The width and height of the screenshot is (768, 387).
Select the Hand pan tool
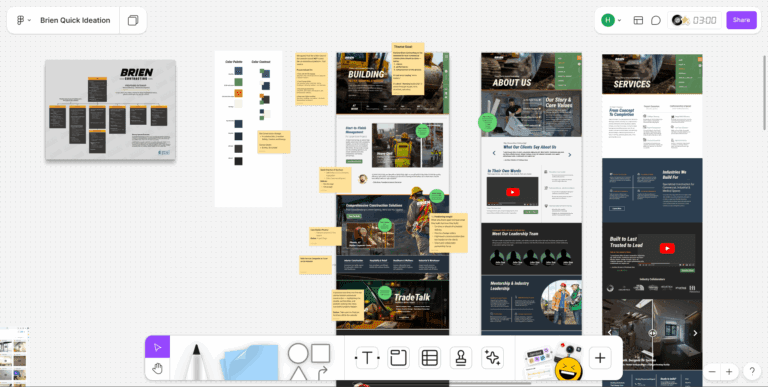point(157,369)
